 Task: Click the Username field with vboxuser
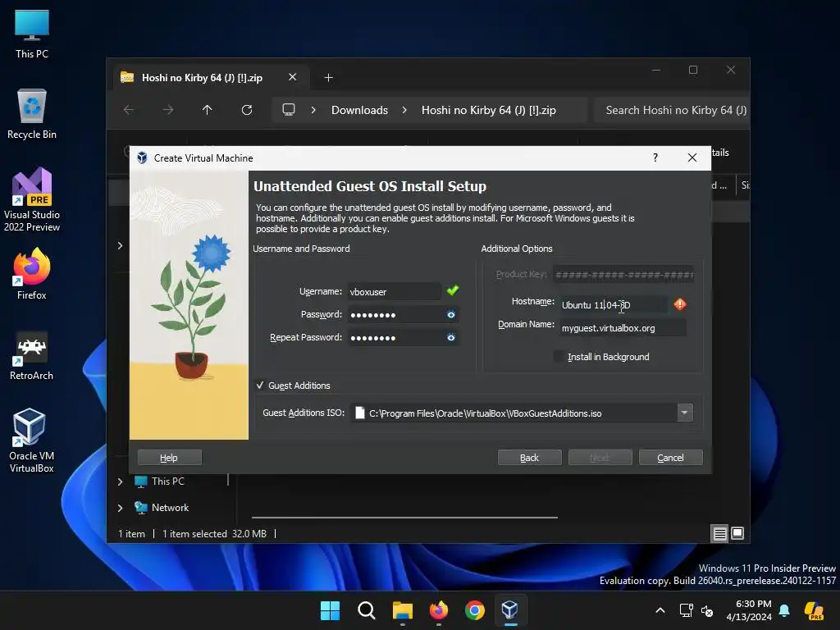395,291
